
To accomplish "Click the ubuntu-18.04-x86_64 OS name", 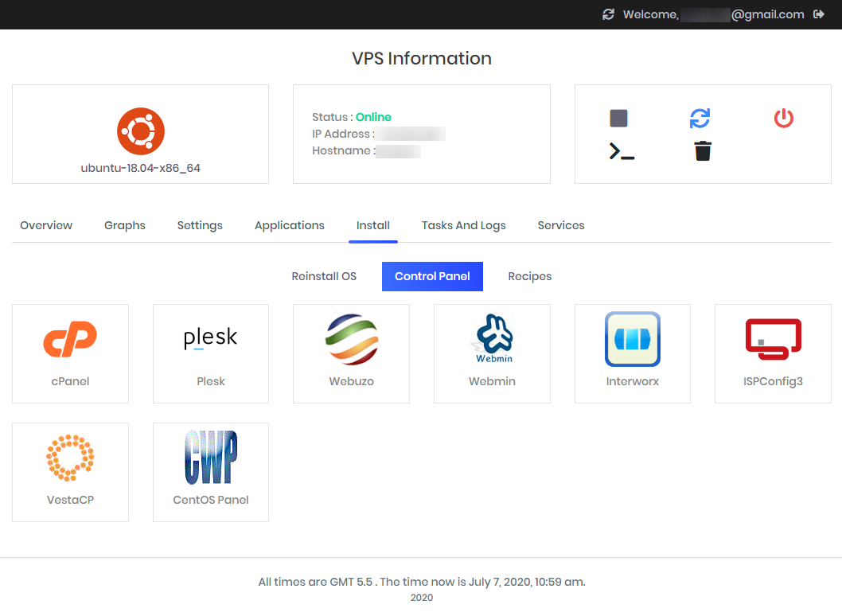I will (x=140, y=168).
